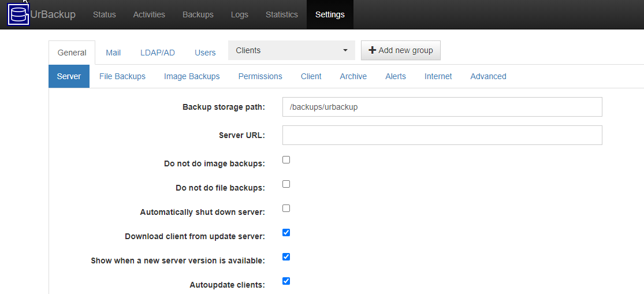Image resolution: width=644 pixels, height=294 pixels.
Task: Open the Activities page
Action: point(149,15)
